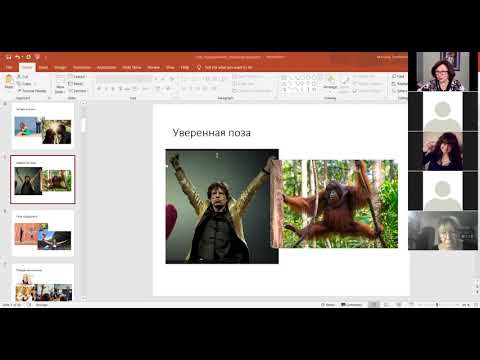The width and height of the screenshot is (480, 360).
Task: Cut the selection
Action: click(x=23, y=77)
